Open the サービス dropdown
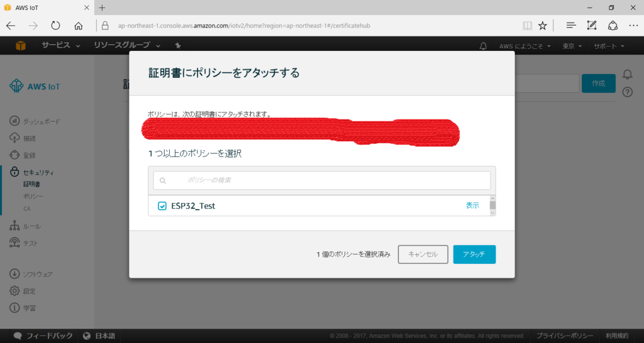The height and width of the screenshot is (343, 644). click(x=60, y=45)
